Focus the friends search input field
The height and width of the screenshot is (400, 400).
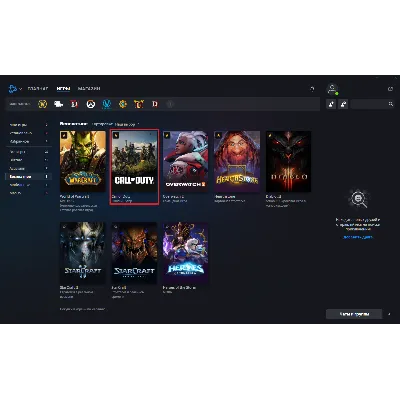[x=373, y=104]
